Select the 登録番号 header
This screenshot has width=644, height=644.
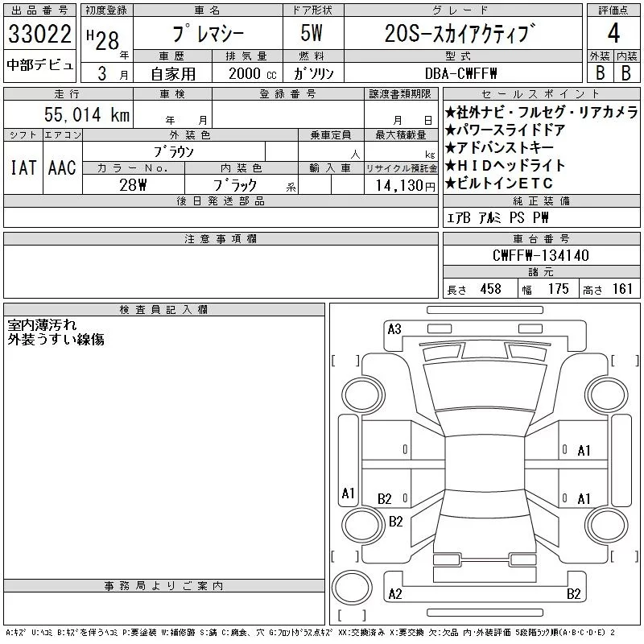[288, 94]
